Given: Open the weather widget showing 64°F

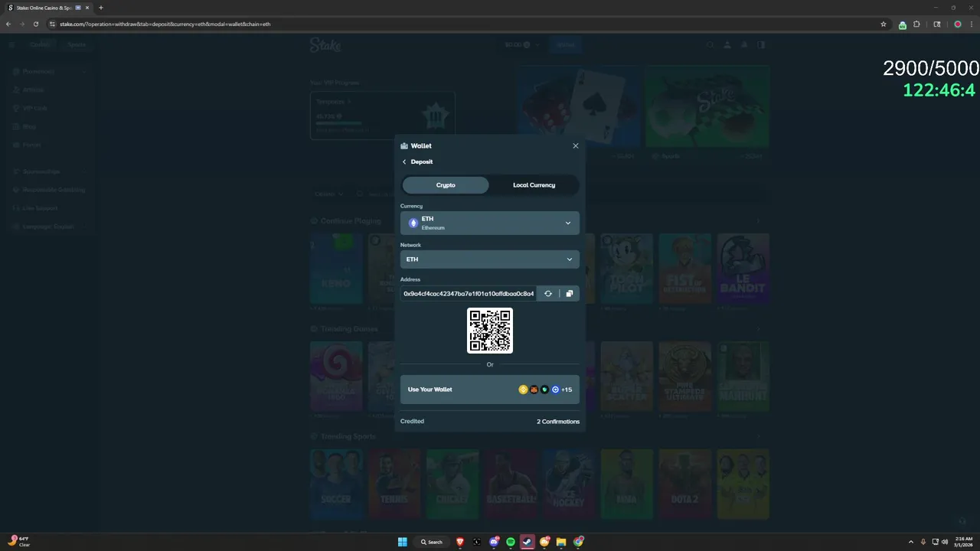Looking at the screenshot, I should [x=18, y=542].
